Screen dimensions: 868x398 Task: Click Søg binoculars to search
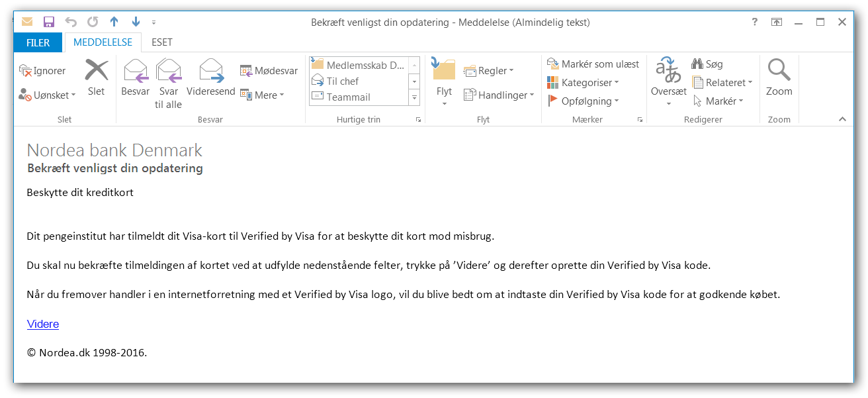click(x=707, y=64)
